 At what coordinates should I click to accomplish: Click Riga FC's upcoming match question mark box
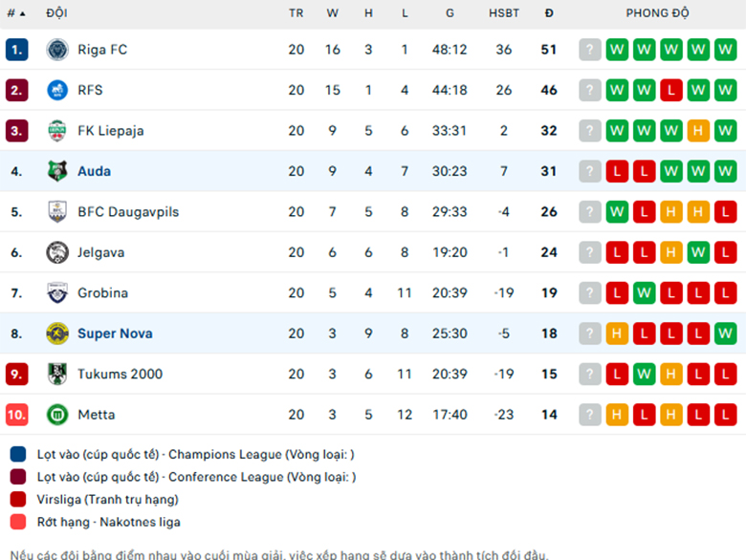pos(590,50)
